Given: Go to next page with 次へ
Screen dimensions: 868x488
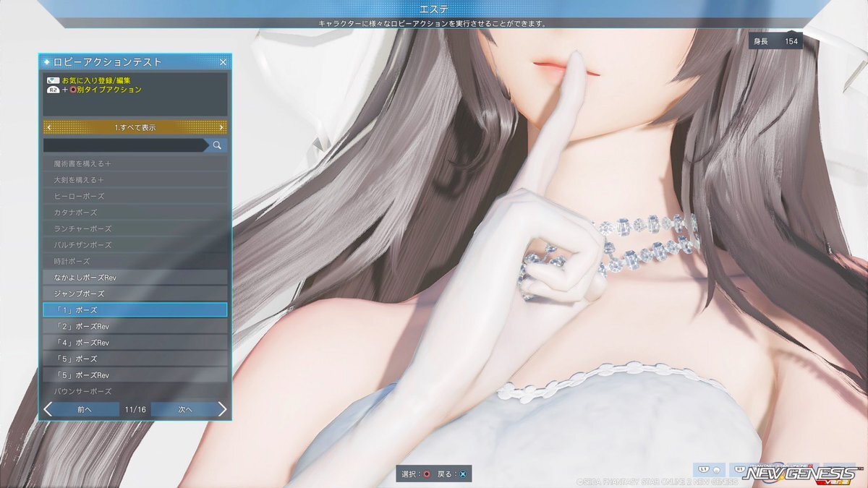Looking at the screenshot, I should [x=185, y=409].
